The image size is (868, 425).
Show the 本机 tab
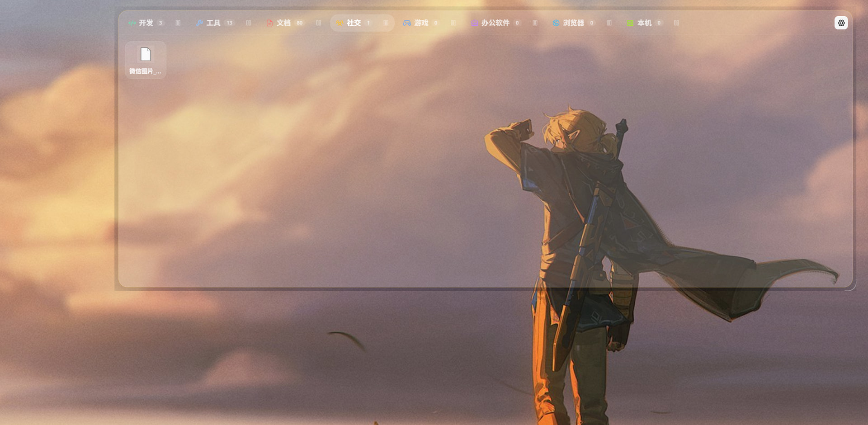pos(645,23)
